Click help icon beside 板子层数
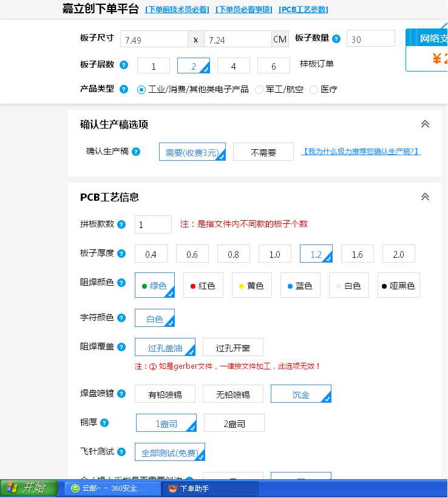This screenshot has height=498, width=448. tap(124, 65)
